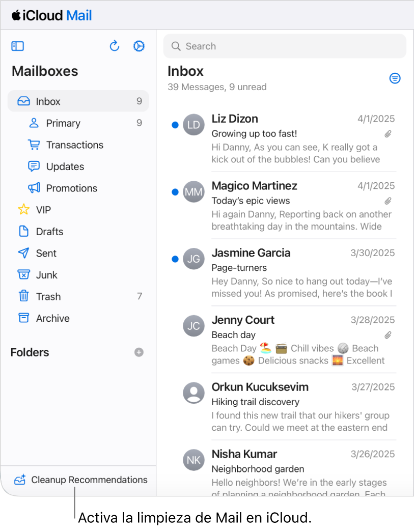Screen dimensions: 416x532
Task: Open the Sent mailbox
Action: click(78, 253)
